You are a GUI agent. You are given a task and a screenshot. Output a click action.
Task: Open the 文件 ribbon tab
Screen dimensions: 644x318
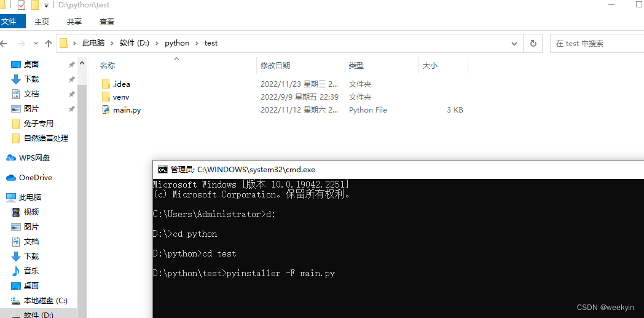[12, 22]
